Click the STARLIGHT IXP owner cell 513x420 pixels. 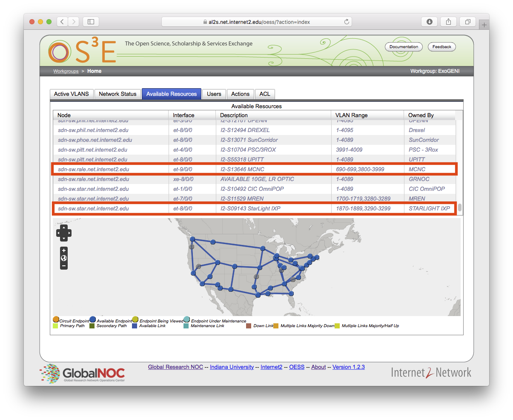429,209
